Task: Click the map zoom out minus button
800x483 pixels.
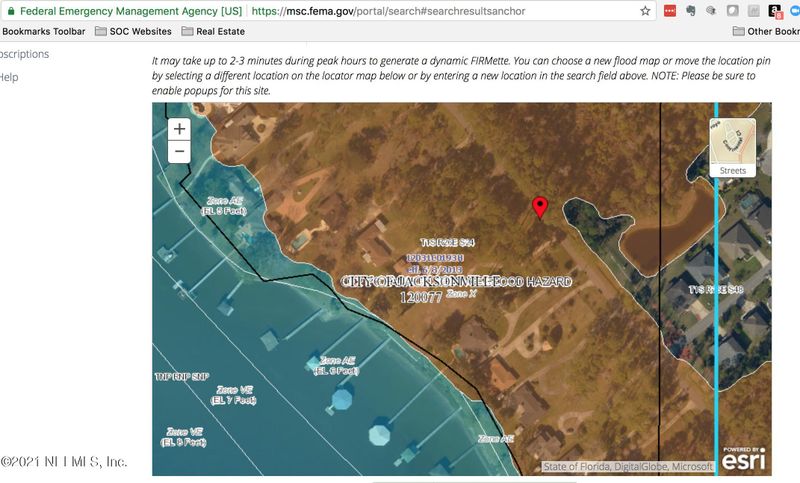Action: (179, 151)
